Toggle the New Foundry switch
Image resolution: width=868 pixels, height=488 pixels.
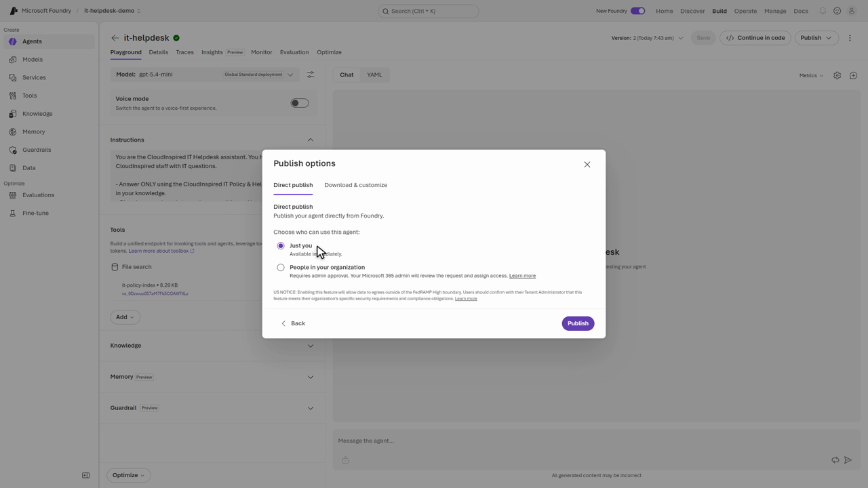(x=638, y=11)
